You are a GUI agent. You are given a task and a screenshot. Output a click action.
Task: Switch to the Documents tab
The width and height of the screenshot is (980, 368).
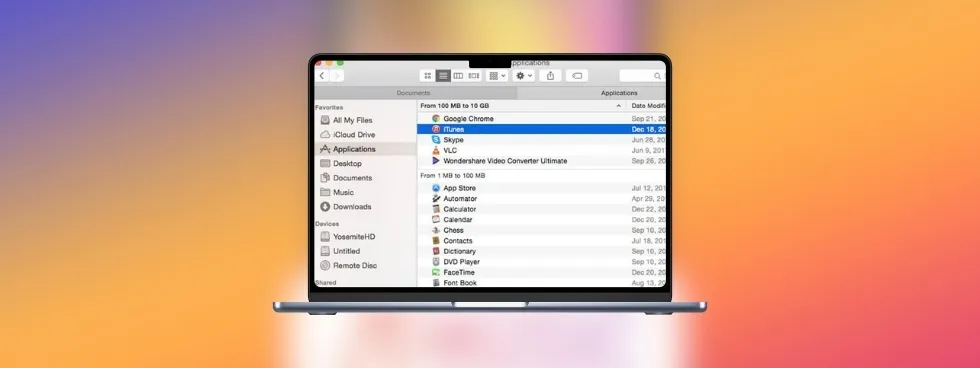[x=414, y=93]
